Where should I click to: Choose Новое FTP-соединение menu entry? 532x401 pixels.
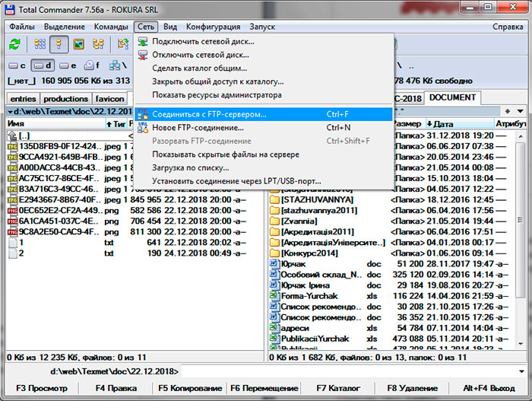[x=264, y=128]
